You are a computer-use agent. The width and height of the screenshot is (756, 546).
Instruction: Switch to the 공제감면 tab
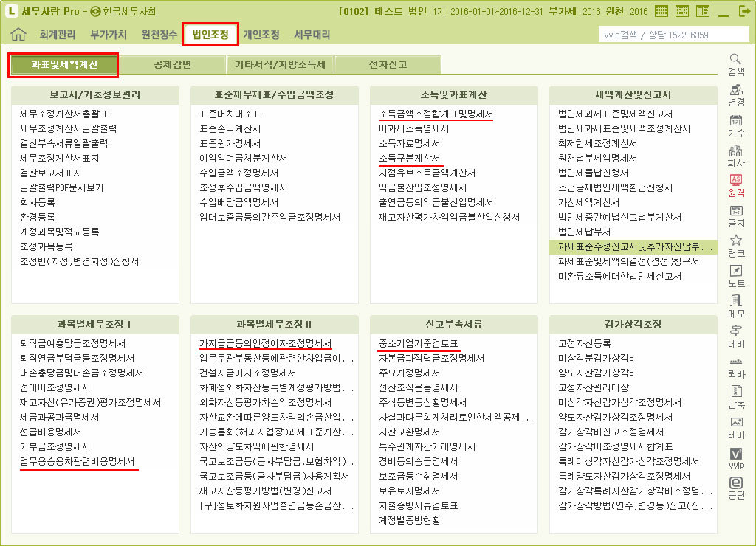(172, 65)
